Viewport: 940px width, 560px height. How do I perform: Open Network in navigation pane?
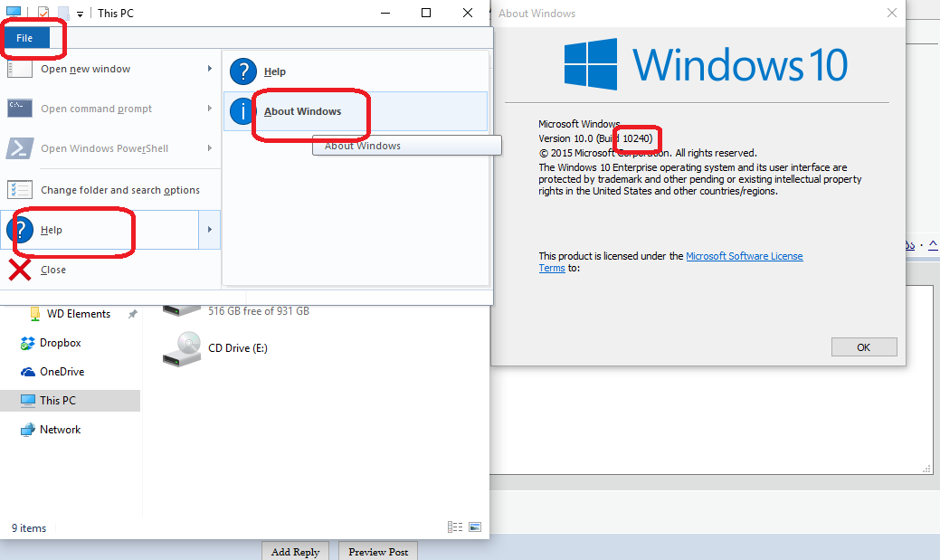click(60, 430)
